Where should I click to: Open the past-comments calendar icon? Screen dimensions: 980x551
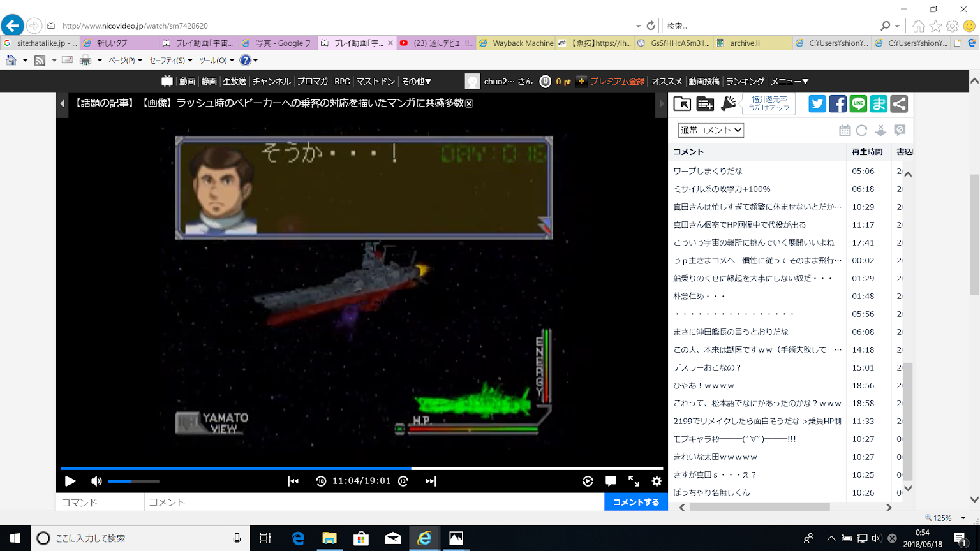pyautogui.click(x=845, y=130)
